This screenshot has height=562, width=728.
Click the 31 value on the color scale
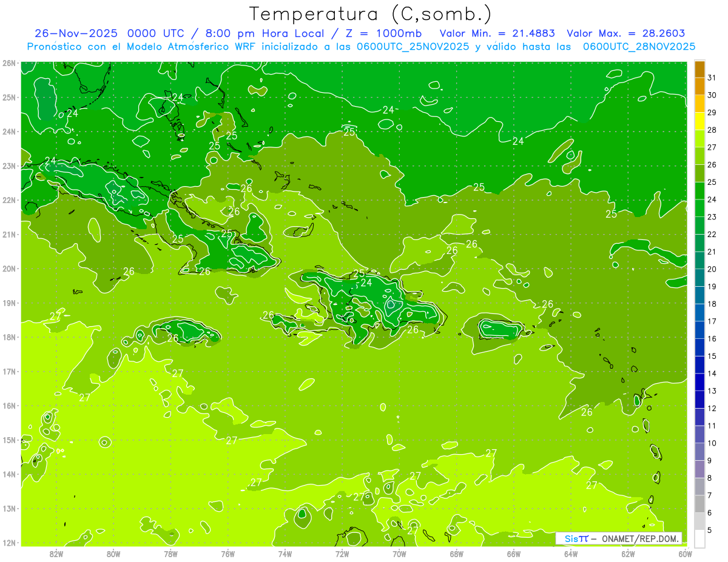coord(712,78)
